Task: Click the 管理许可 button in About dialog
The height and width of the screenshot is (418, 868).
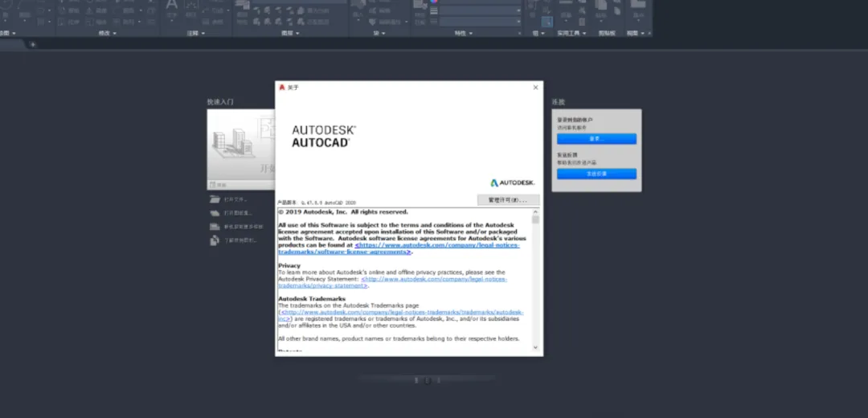Action: point(508,200)
